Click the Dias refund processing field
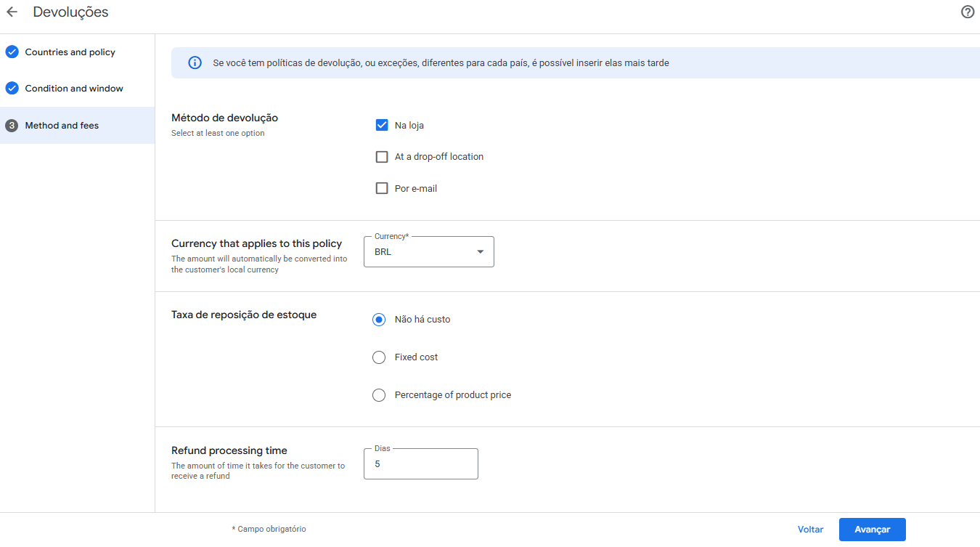980x547 pixels. pyautogui.click(x=421, y=464)
